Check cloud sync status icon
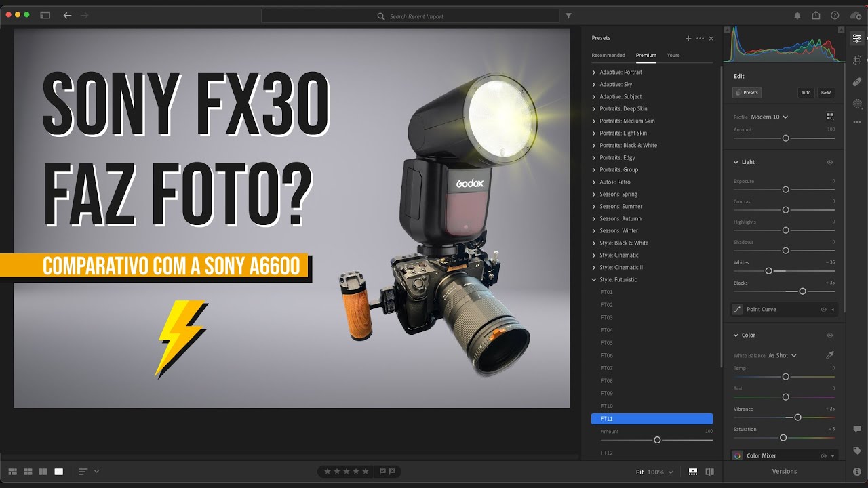868x488 pixels. tap(854, 16)
